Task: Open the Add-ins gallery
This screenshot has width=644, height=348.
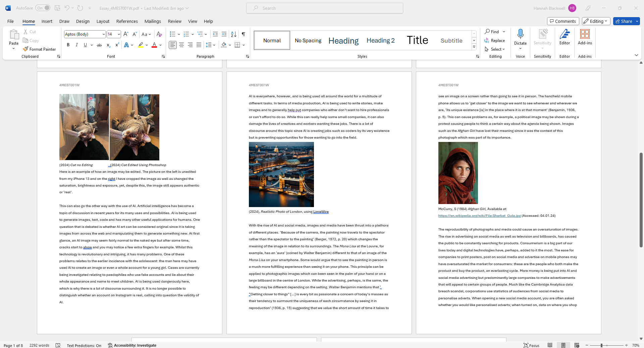Action: (x=585, y=37)
